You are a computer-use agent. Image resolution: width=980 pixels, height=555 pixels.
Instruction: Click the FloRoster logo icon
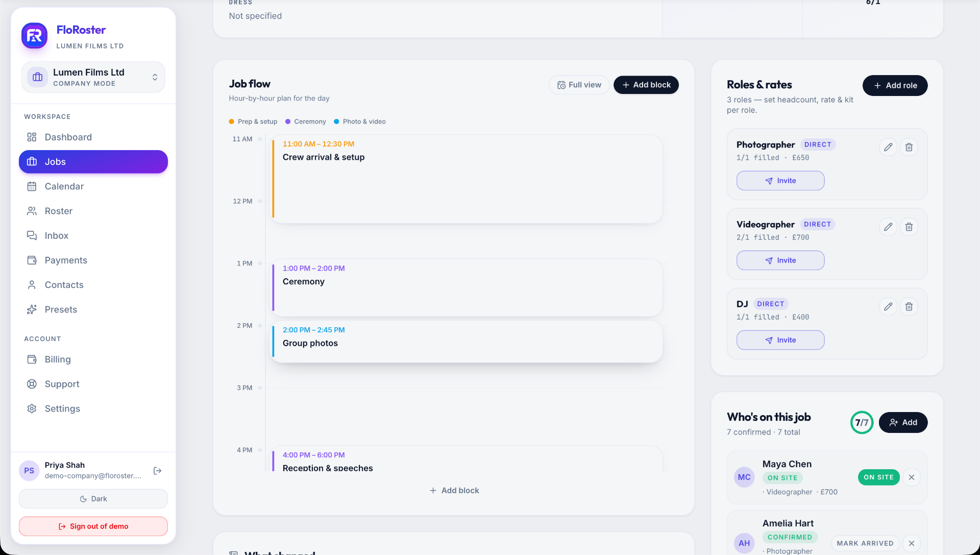click(x=34, y=36)
